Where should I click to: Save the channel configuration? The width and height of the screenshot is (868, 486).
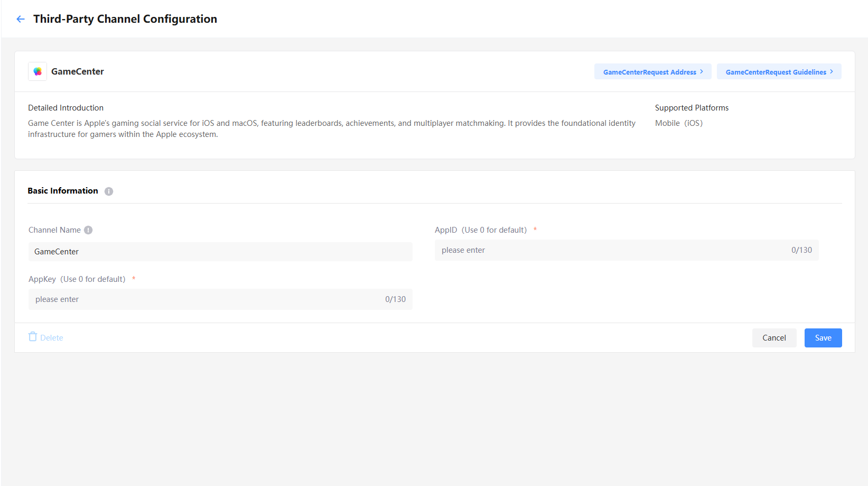(823, 338)
